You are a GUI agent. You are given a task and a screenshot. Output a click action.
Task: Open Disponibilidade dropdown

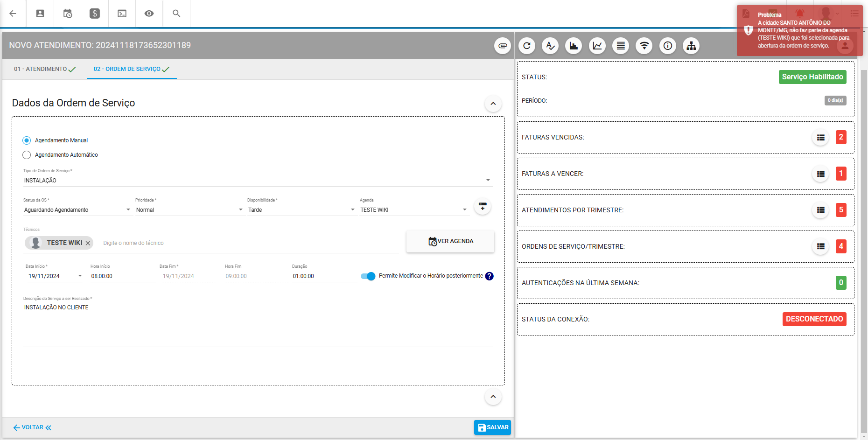pyautogui.click(x=302, y=210)
